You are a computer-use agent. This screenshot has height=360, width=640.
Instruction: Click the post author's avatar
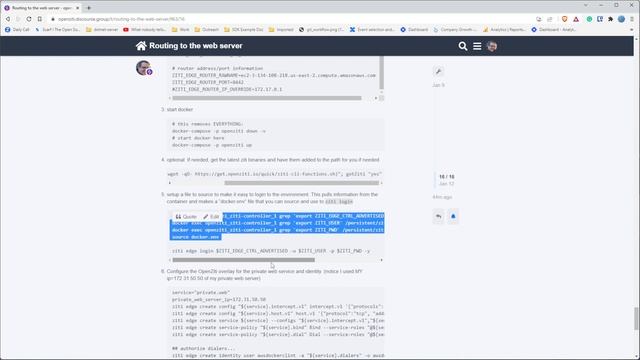point(144,68)
